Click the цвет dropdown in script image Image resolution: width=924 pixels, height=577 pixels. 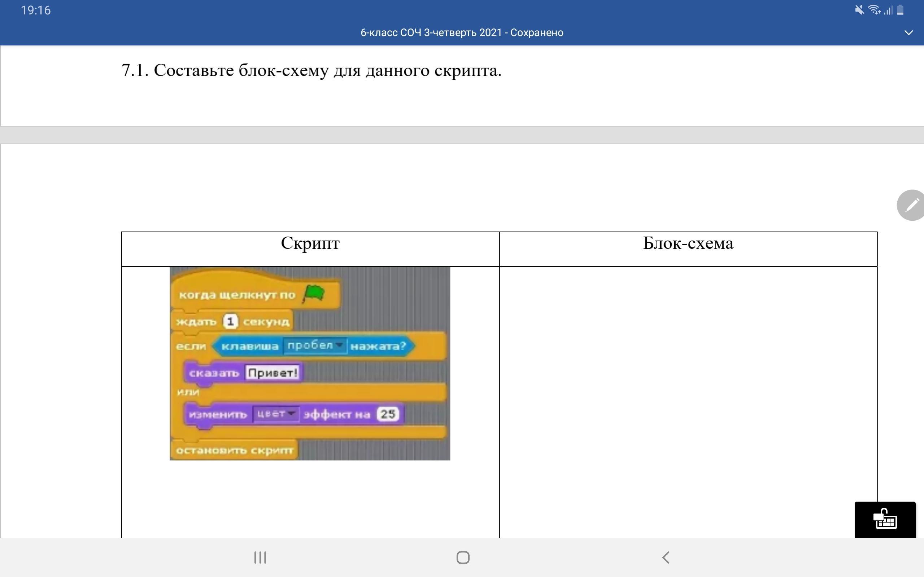tap(275, 414)
